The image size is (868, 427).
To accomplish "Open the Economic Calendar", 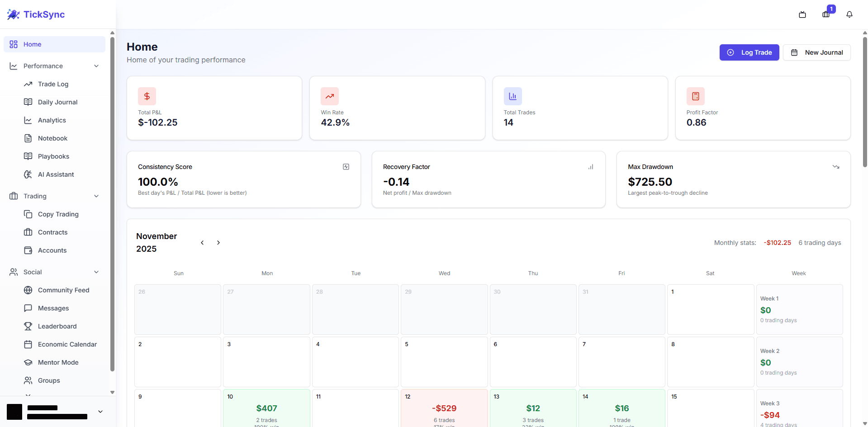I will [67, 344].
